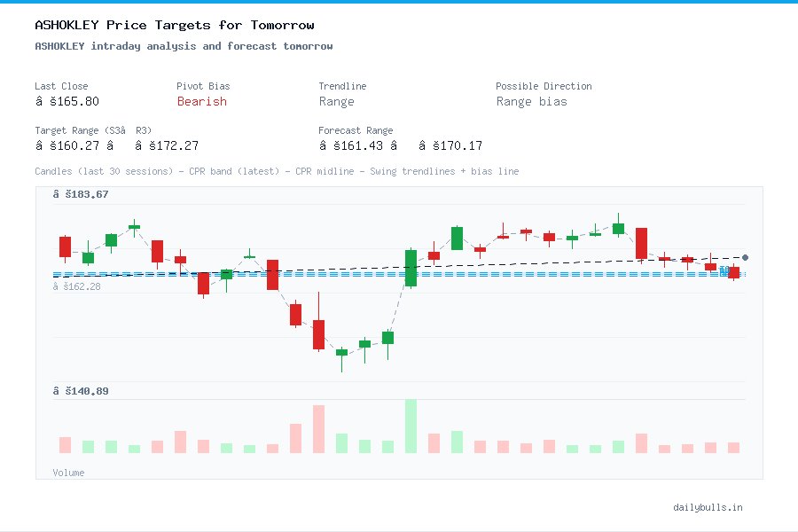Select the lowest green candle at the chart bottom
The width and height of the screenshot is (798, 532).
coord(341,352)
